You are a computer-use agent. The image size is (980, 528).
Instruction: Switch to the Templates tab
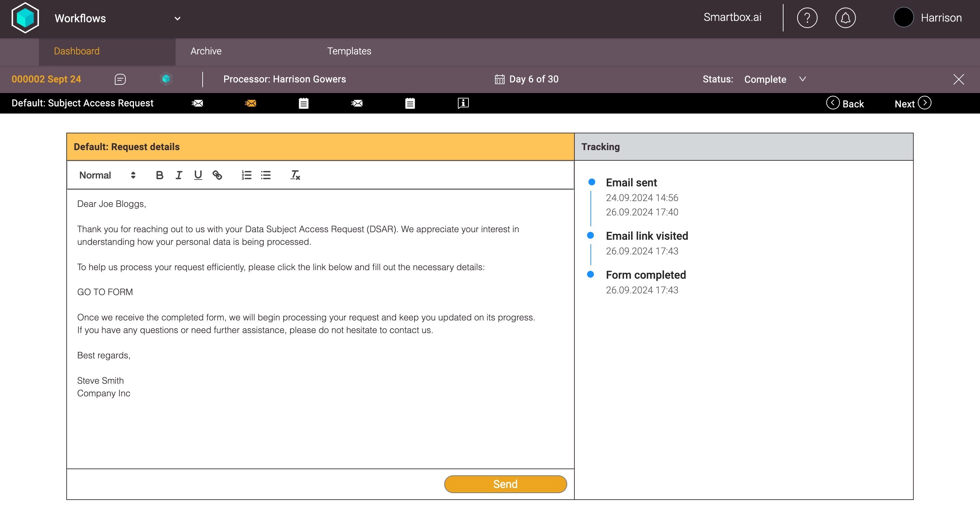[349, 51]
